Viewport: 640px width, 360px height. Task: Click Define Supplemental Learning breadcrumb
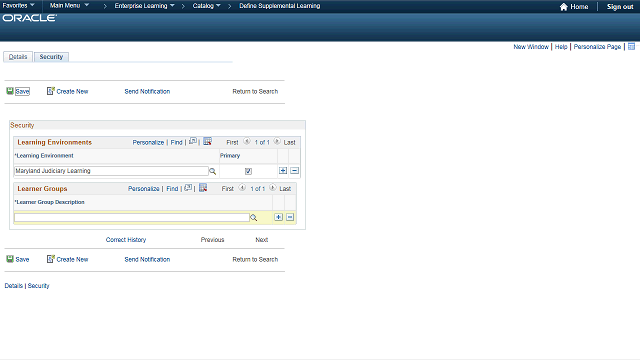280,6
